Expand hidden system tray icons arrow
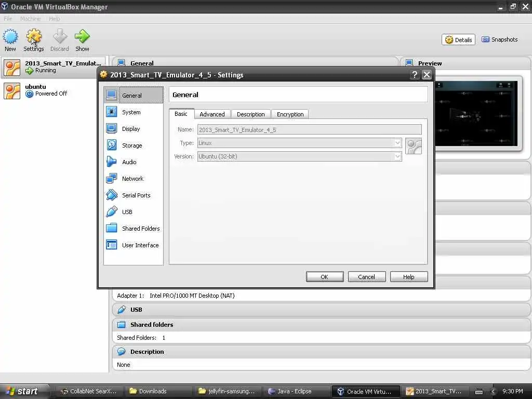This screenshot has height=399, width=532. 494,392
